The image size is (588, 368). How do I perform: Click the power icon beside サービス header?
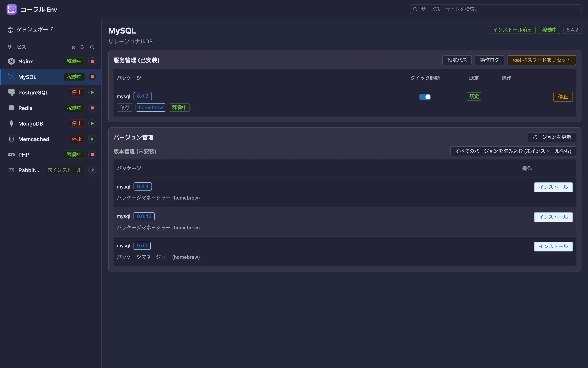92,47
